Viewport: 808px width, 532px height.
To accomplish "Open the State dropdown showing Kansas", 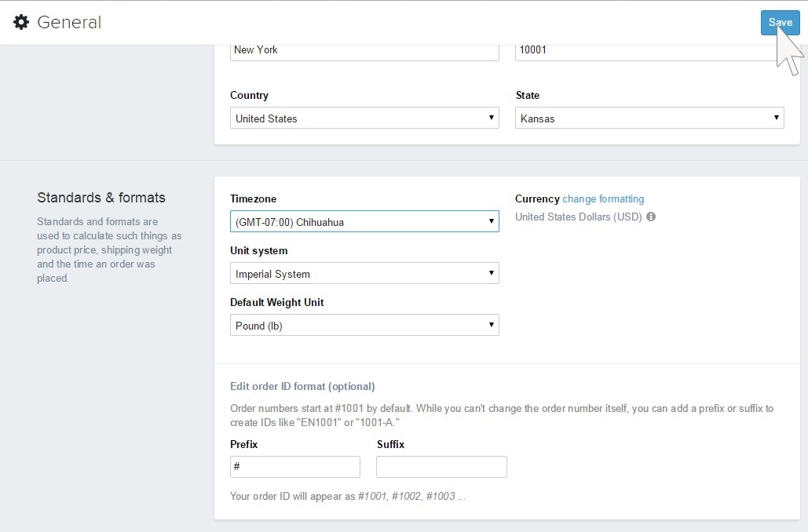I will 649,118.
